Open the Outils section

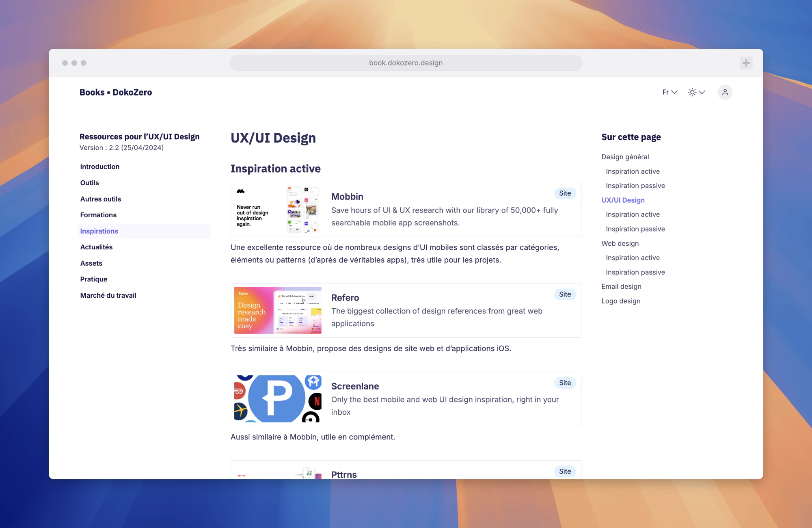tap(89, 183)
